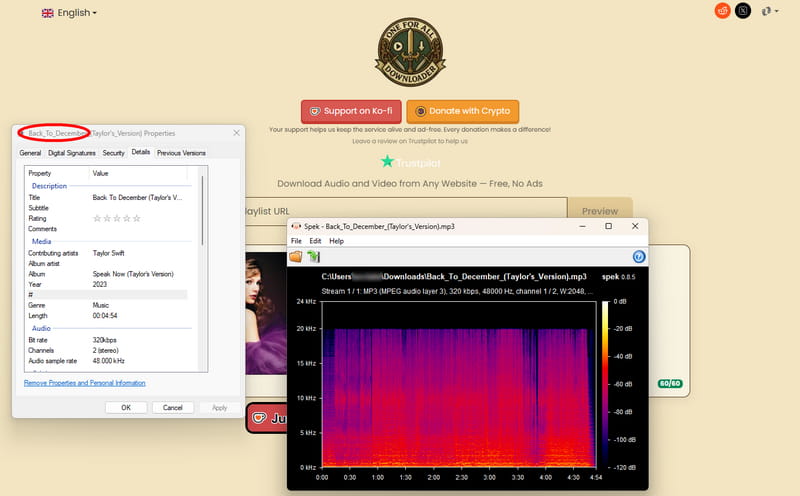
Task: Close the Spek window
Action: pyautogui.click(x=635, y=226)
